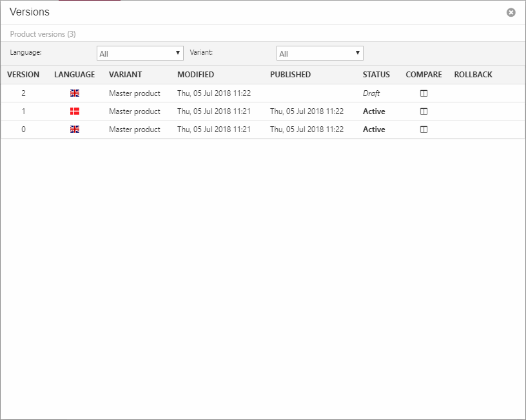Sort by the Version column header
Screen dimensions: 526x420
tap(23, 75)
